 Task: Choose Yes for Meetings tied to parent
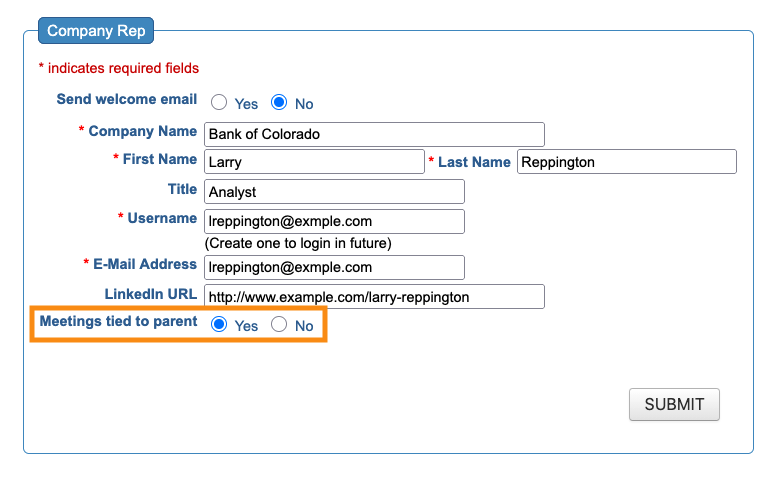click(219, 325)
